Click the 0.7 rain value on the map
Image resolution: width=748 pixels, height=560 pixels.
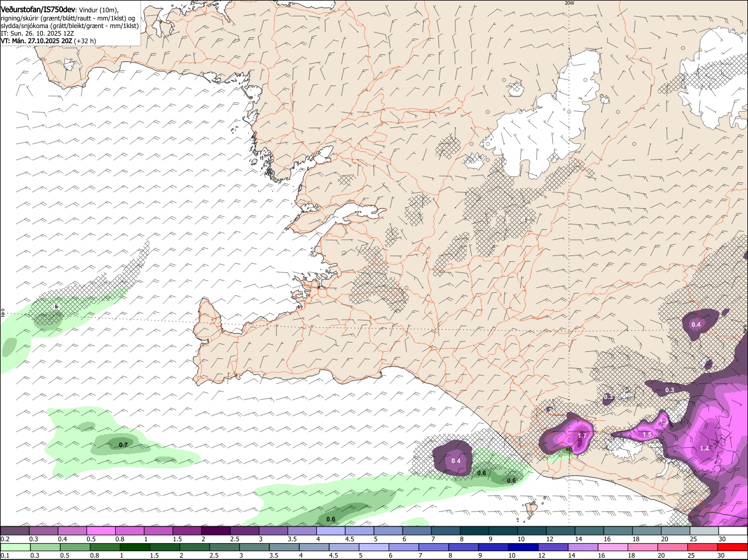(123, 445)
